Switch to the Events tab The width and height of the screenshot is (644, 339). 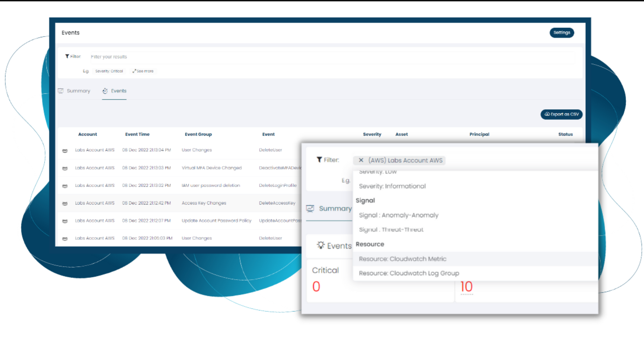tap(119, 91)
